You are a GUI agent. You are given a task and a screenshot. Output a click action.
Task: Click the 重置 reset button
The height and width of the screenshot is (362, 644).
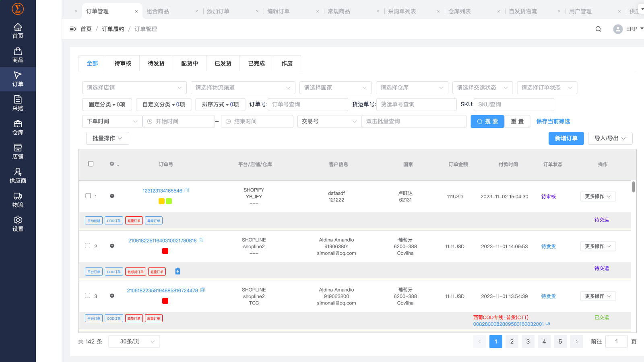pos(517,121)
